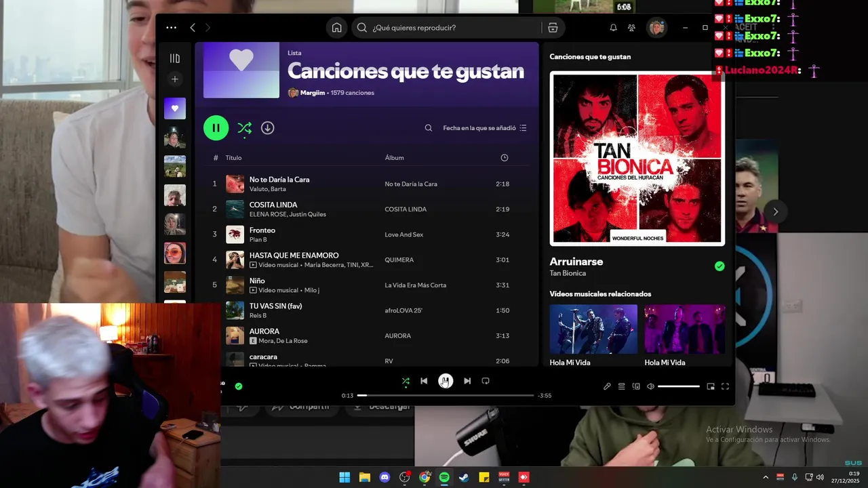Screen dimensions: 868x488
Task: Open the Spotify three-dots main menu
Action: pyautogui.click(x=171, y=28)
